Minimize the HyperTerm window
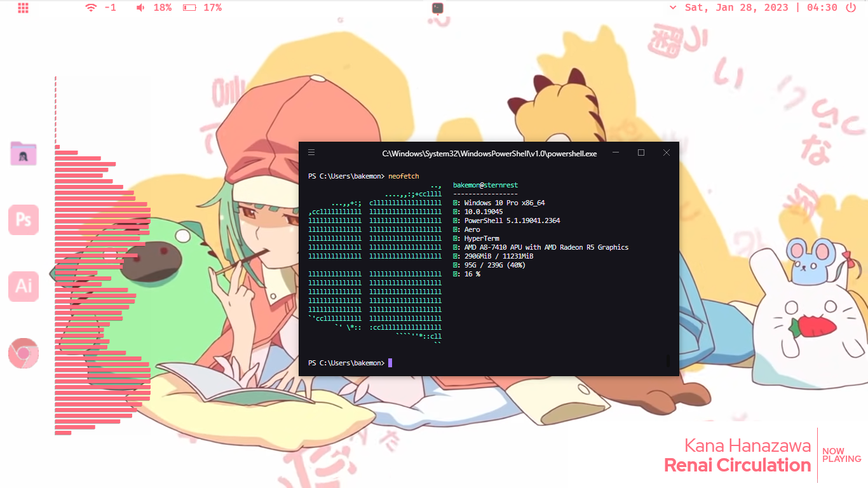868x488 pixels. tap(616, 152)
